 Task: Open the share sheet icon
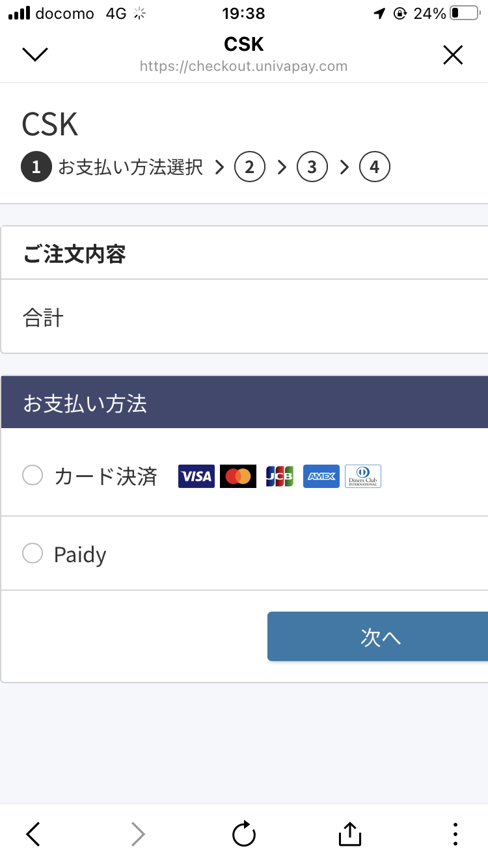coord(350,834)
